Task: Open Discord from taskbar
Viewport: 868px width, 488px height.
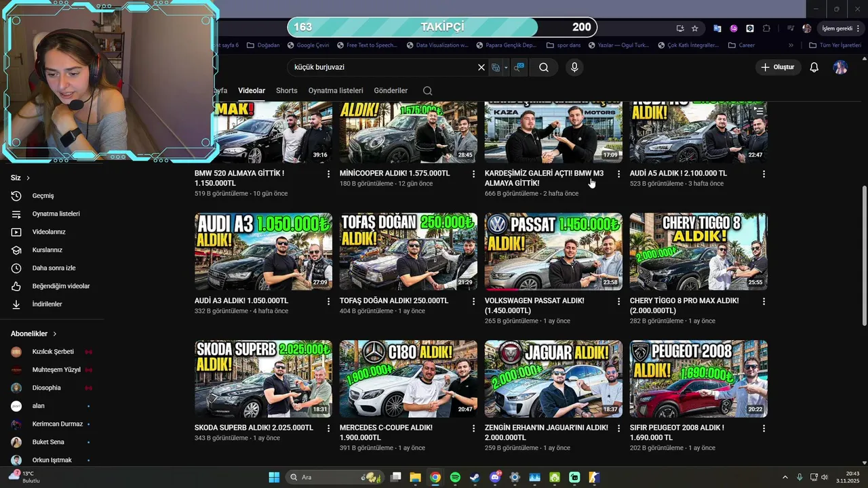Action: point(495,477)
